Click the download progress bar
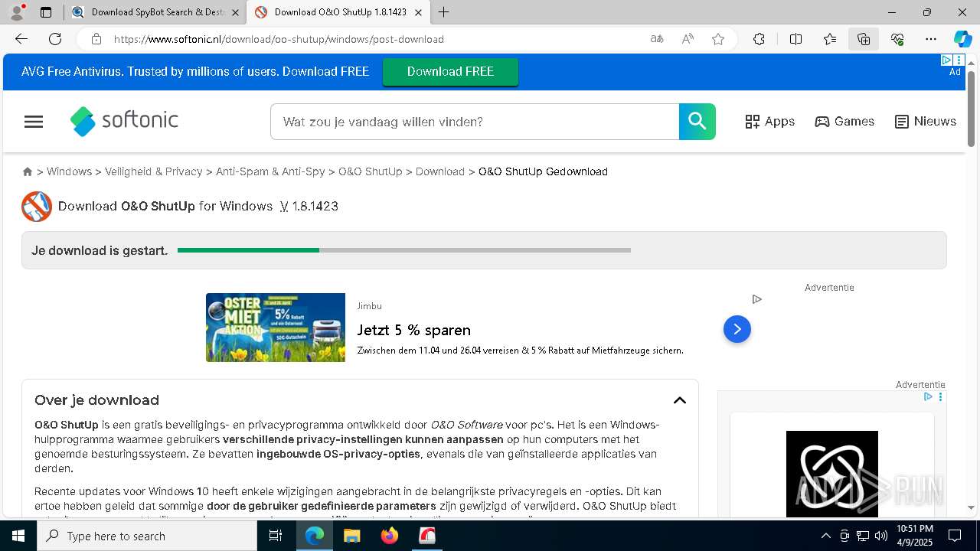980x551 pixels. pos(404,250)
